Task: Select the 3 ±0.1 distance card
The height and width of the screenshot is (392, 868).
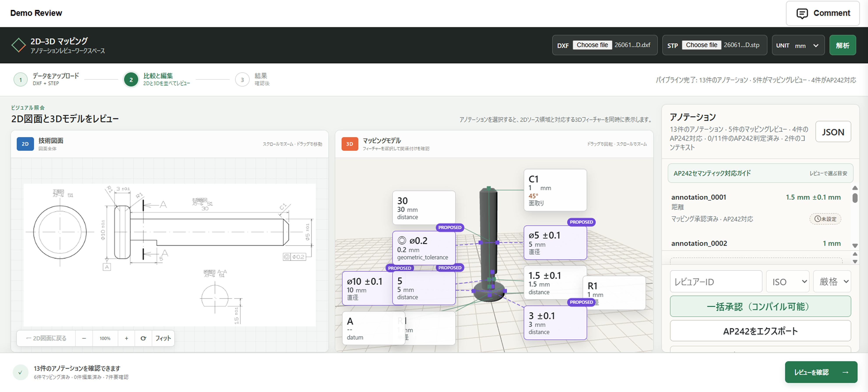Action: coord(555,323)
